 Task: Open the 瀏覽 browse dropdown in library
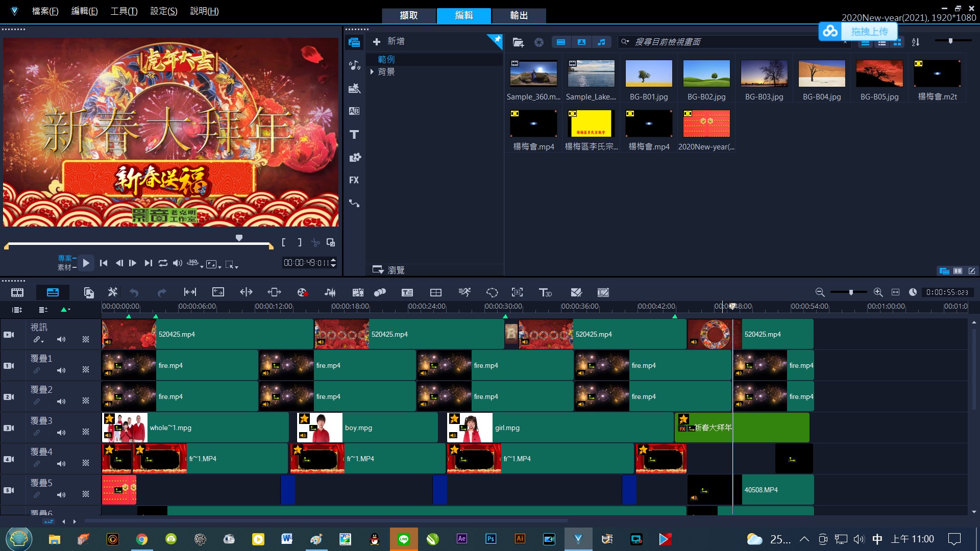point(388,270)
